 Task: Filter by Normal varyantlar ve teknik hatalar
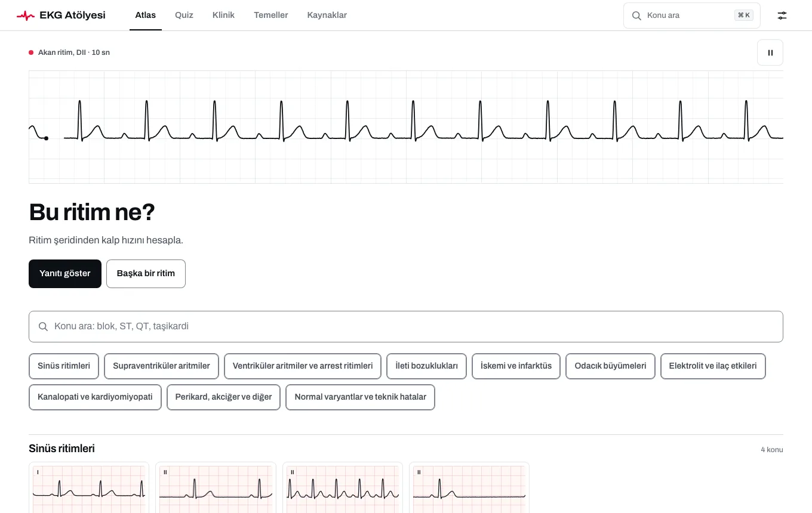pos(361,397)
